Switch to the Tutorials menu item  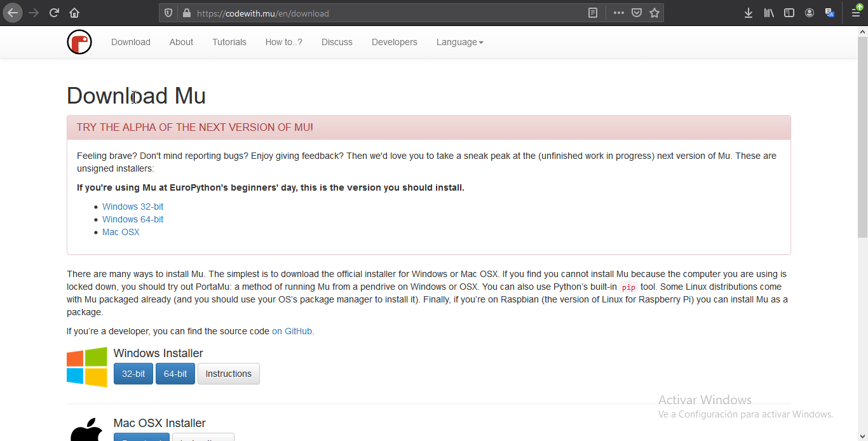tap(229, 42)
